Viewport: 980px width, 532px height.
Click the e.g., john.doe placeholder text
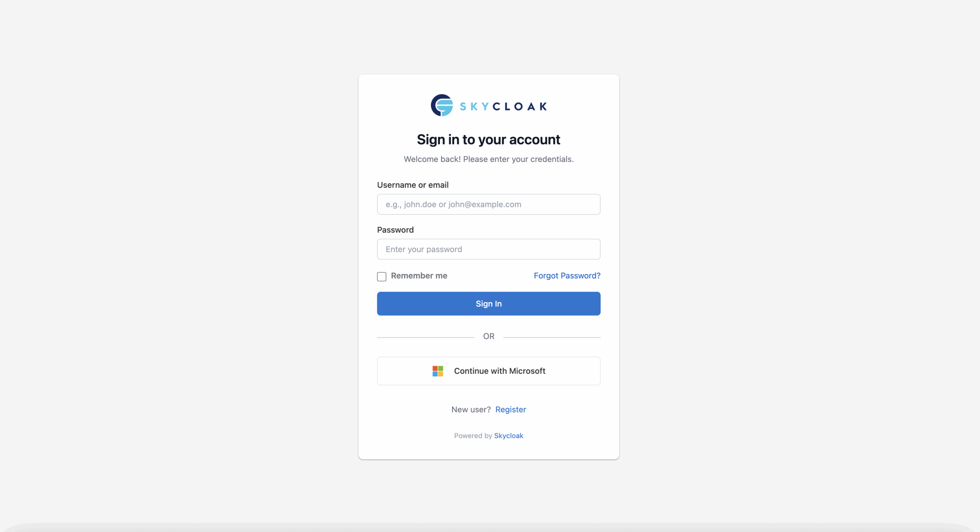point(453,204)
